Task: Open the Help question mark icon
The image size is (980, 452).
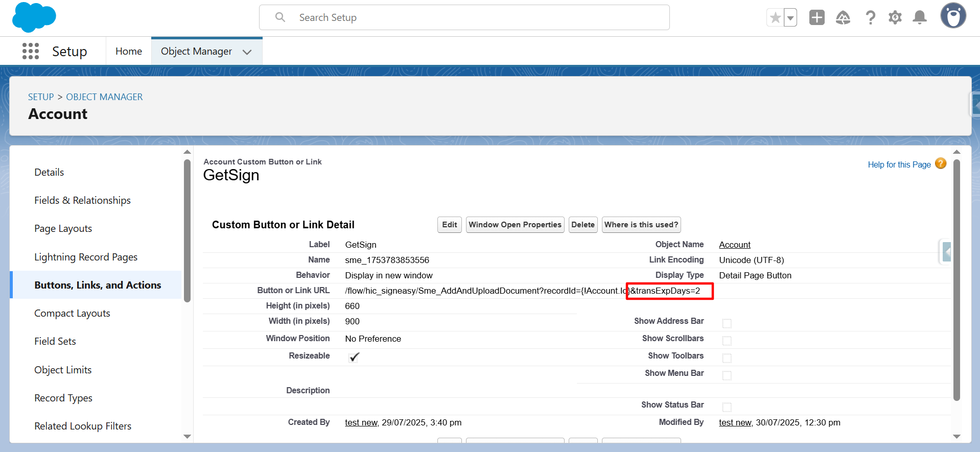Action: [870, 18]
